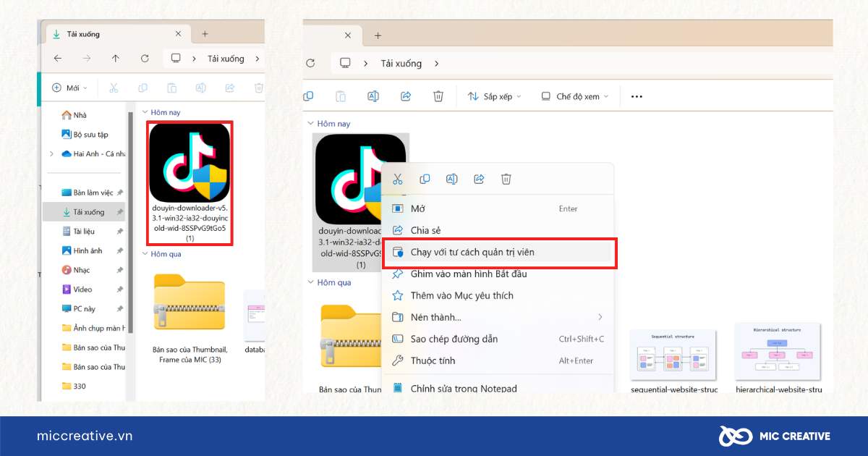Open the 330 folder in sidebar
The width and height of the screenshot is (868, 456).
pos(74,386)
